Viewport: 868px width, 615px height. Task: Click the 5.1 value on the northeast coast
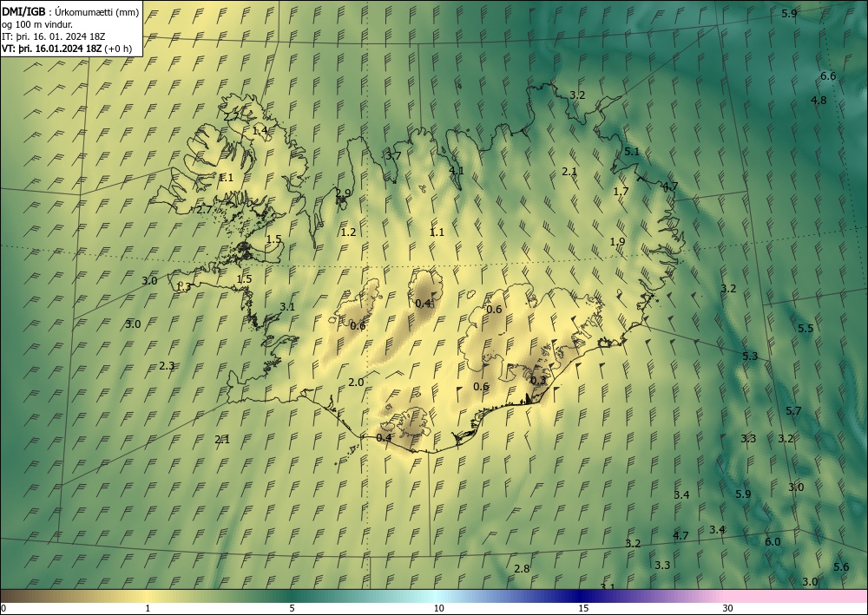click(632, 151)
